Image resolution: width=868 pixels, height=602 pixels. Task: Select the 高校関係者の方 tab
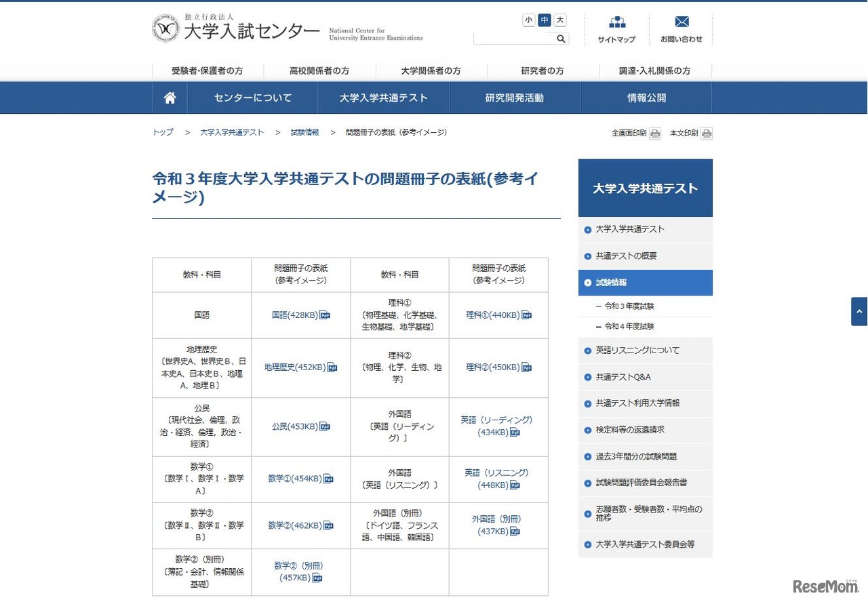pos(319,71)
